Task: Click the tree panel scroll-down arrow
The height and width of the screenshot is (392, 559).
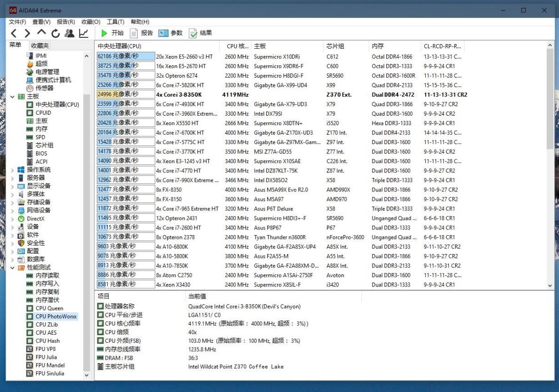Action: click(87, 375)
